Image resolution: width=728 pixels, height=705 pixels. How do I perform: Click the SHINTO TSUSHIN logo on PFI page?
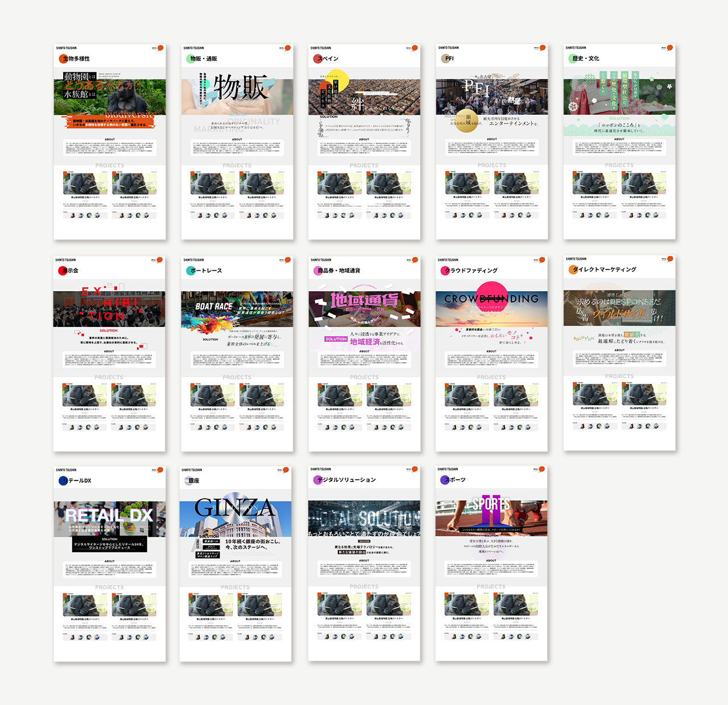pyautogui.click(x=448, y=48)
